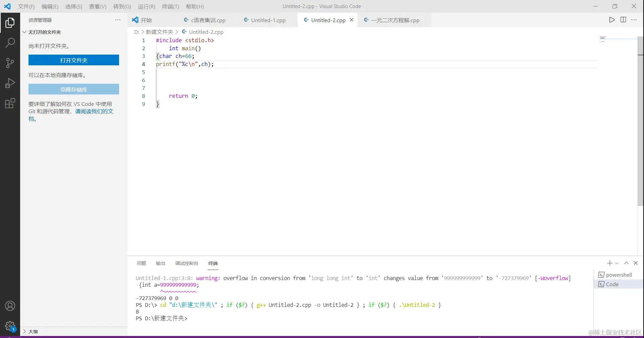Open the 运行(R) menu
The width and height of the screenshot is (644, 338).
(147, 6)
